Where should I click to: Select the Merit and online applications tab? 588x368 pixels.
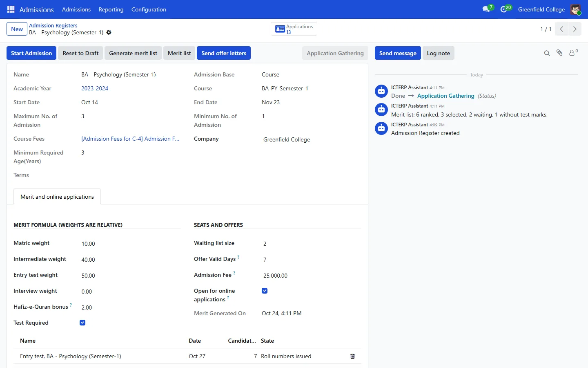tap(57, 197)
